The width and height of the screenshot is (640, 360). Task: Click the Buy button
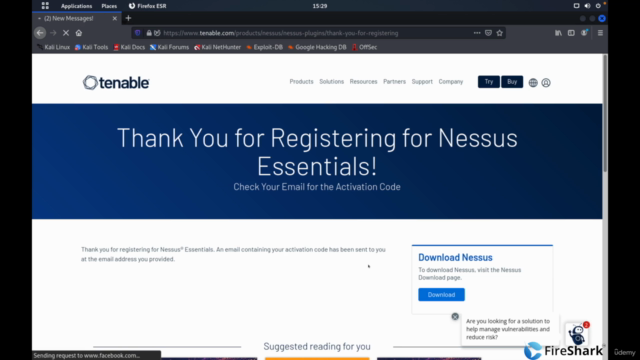pyautogui.click(x=512, y=82)
